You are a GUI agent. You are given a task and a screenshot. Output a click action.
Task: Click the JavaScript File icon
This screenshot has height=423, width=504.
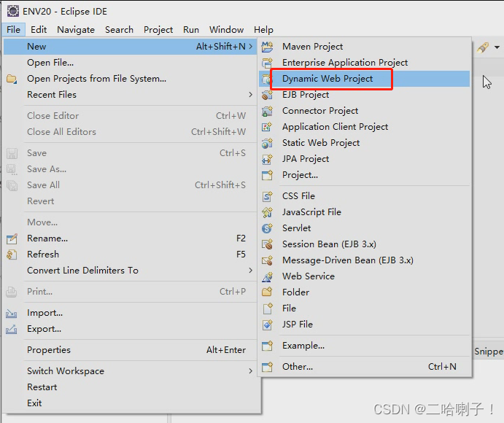[x=267, y=212]
